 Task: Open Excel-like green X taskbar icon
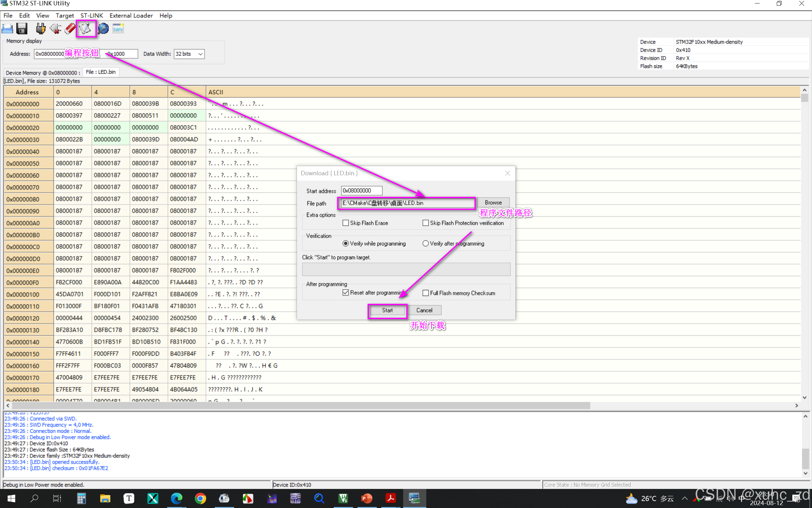pyautogui.click(x=153, y=498)
